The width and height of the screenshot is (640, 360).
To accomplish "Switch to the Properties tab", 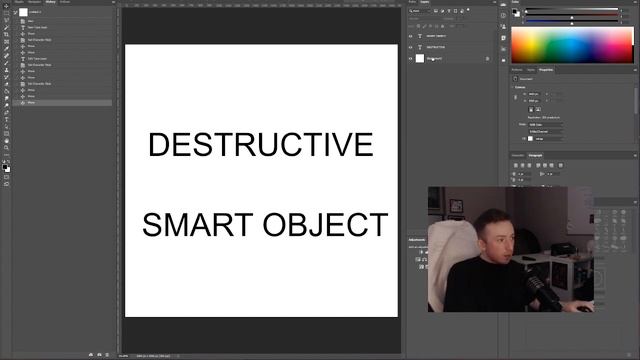I will click(x=546, y=70).
